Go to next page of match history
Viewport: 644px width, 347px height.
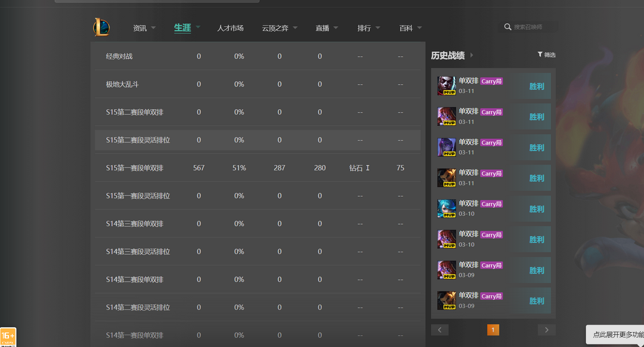tap(547, 330)
